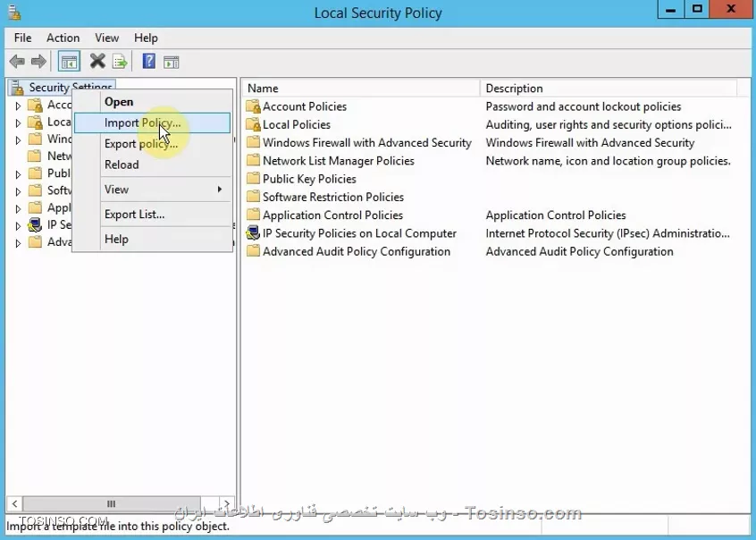Select Export policy... from context menu
This screenshot has height=540, width=756.
pyautogui.click(x=152, y=144)
